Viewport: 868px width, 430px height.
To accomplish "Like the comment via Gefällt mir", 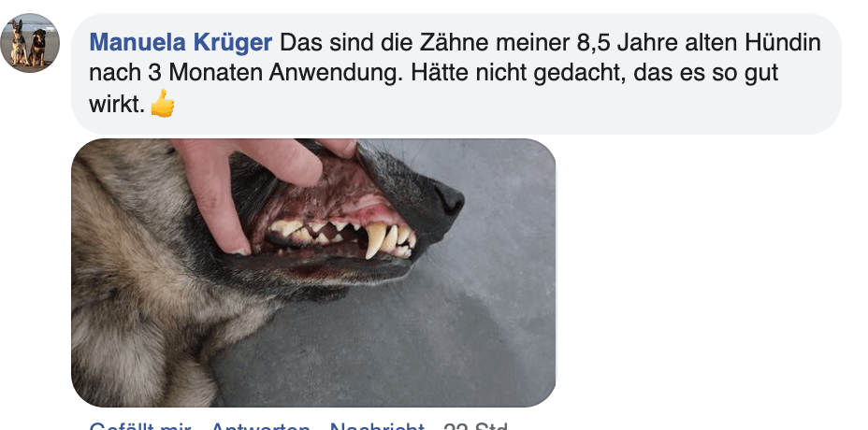I will point(140,426).
